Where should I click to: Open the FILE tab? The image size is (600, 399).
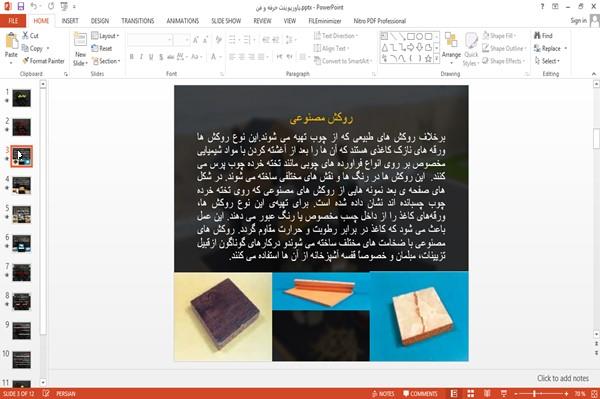[x=13, y=21]
